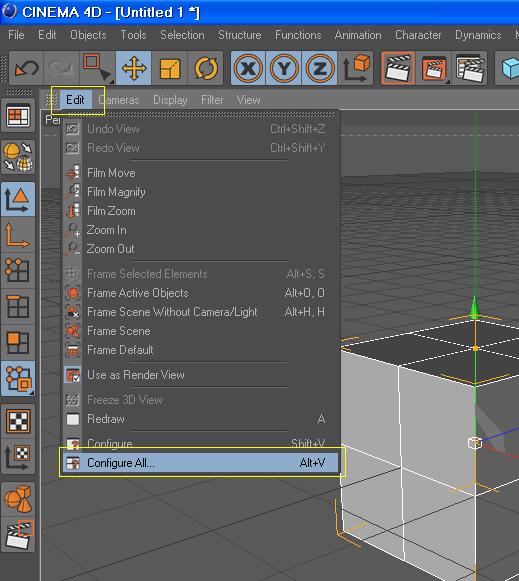This screenshot has width=519, height=581.
Task: Open the Selection menu
Action: 182,35
